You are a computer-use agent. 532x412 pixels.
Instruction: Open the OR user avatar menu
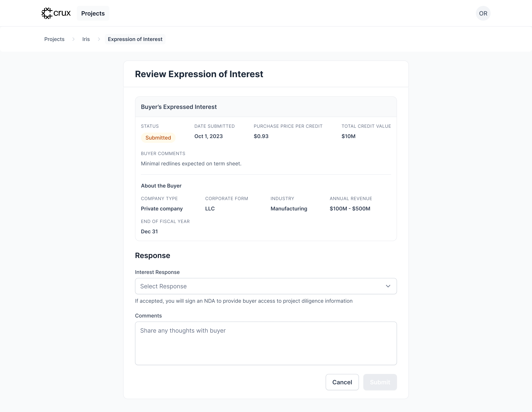pos(483,13)
